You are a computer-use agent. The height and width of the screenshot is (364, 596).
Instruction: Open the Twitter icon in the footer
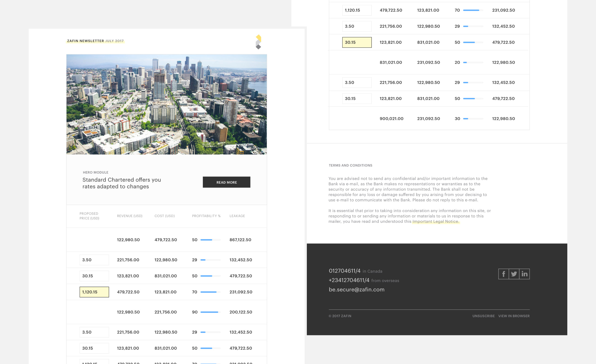click(x=514, y=274)
